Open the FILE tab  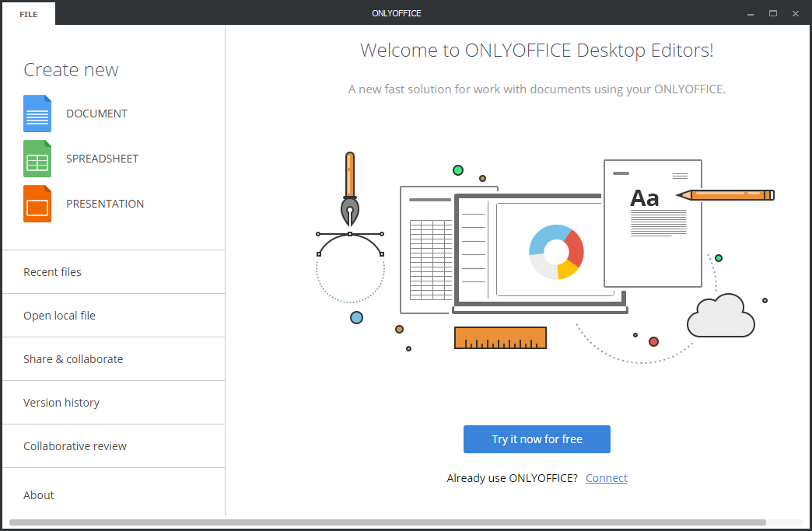point(29,14)
